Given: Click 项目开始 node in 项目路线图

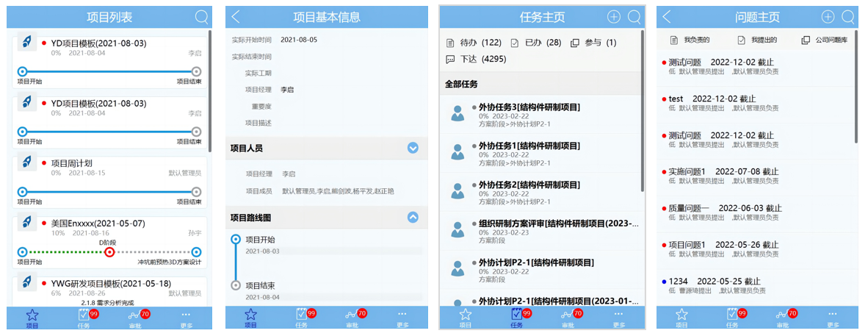Looking at the screenshot, I should tap(236, 240).
